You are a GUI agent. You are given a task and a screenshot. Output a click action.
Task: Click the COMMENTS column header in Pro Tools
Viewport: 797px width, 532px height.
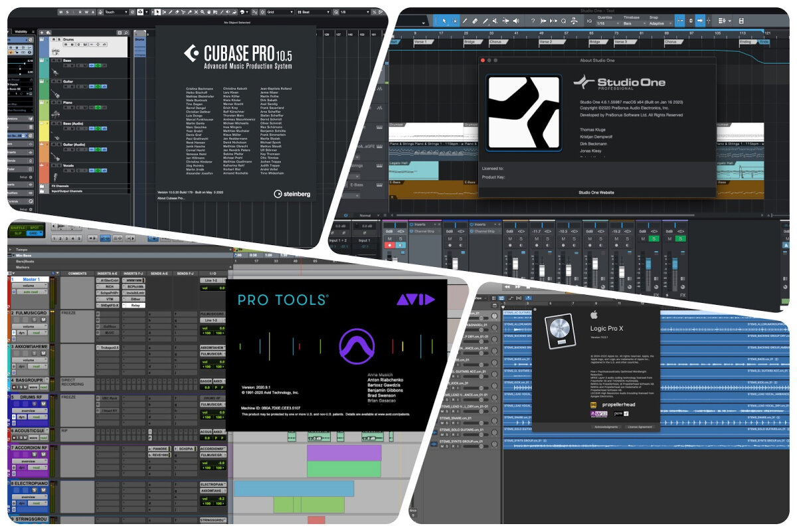click(x=78, y=274)
